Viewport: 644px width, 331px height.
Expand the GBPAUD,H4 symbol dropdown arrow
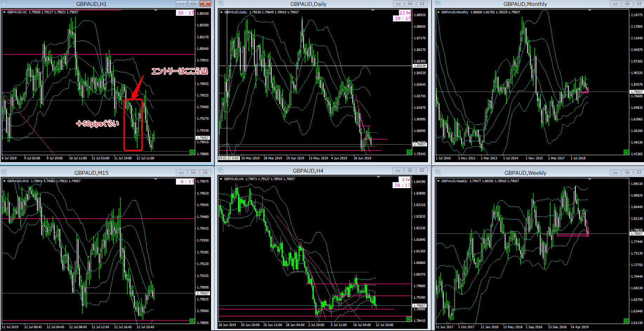coord(221,179)
